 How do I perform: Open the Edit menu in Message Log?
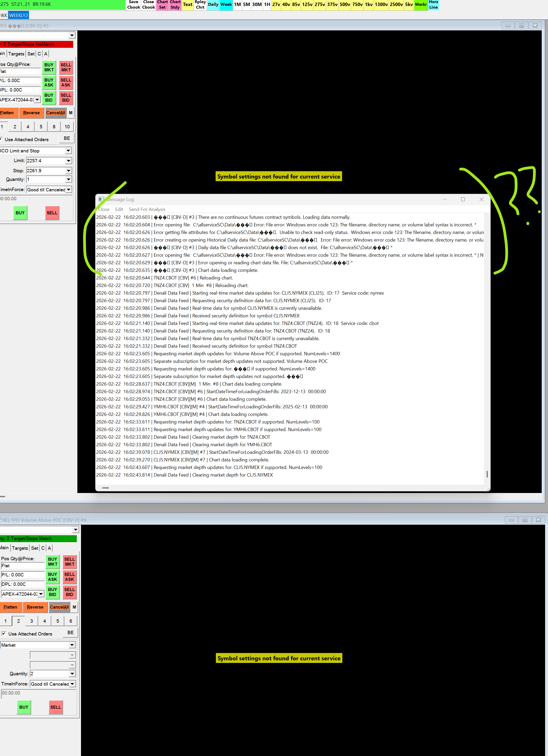click(x=119, y=209)
